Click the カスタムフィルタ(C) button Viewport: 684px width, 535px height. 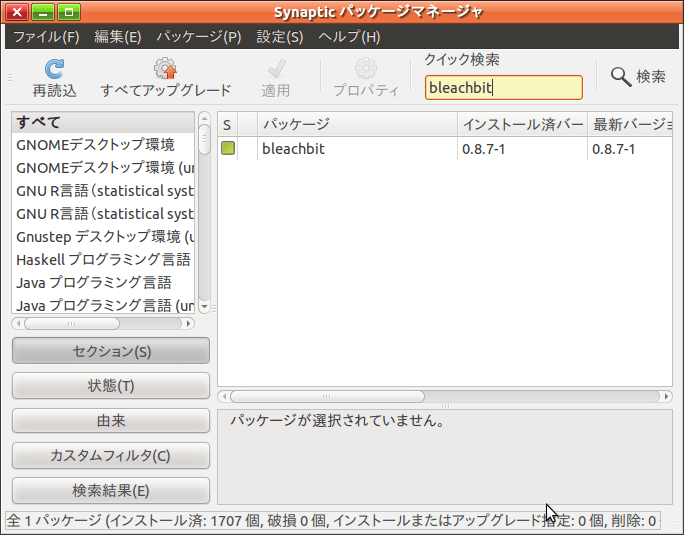click(x=111, y=456)
